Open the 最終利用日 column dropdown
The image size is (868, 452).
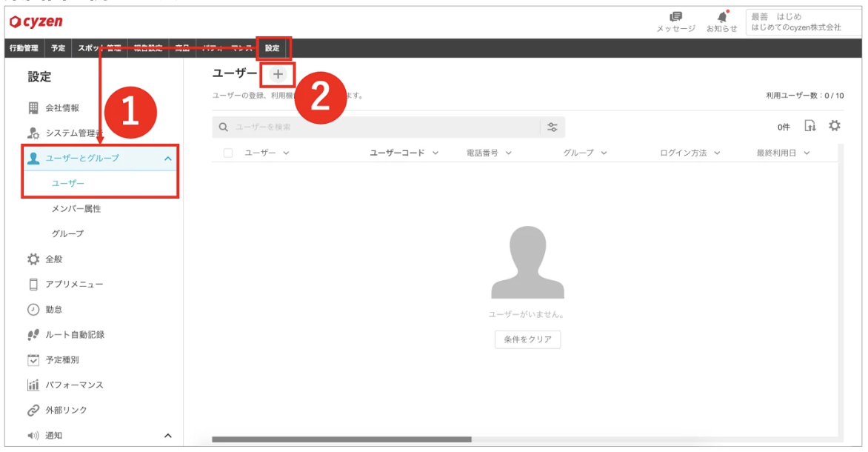click(x=807, y=153)
